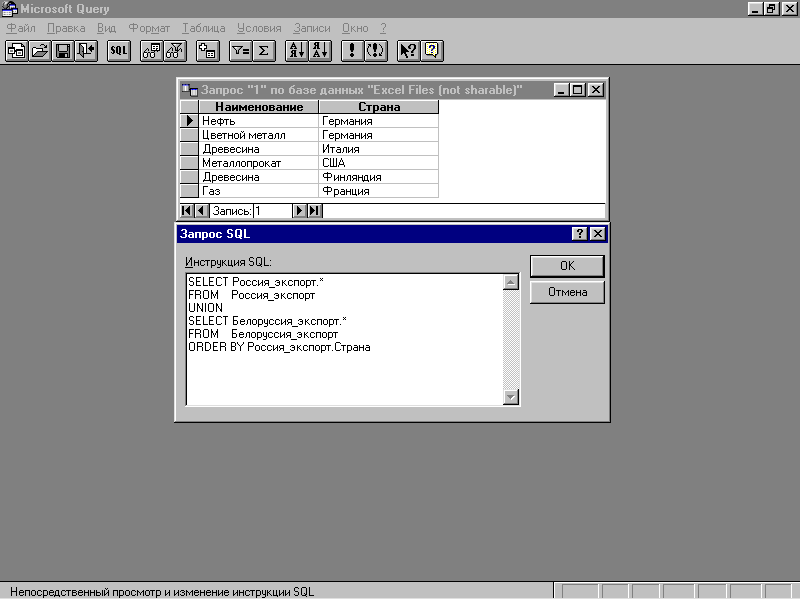
Task: Click the UNION line in the SQL text
Action: 206,308
